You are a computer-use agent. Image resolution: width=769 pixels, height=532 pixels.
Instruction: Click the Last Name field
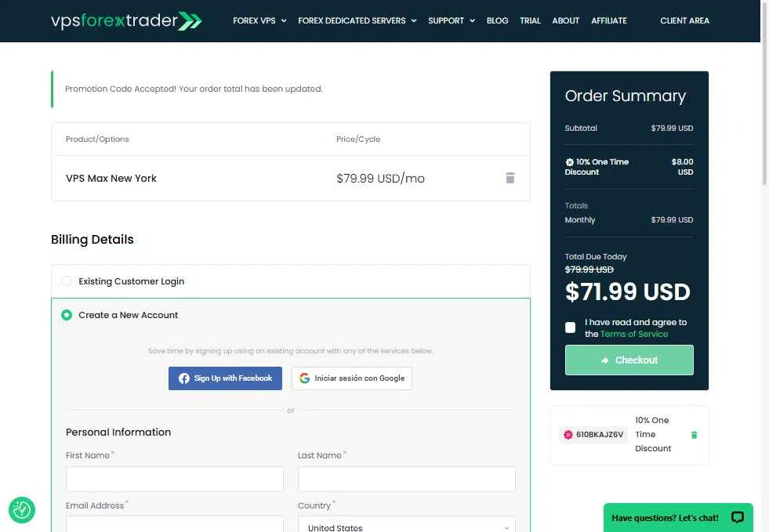click(x=407, y=479)
